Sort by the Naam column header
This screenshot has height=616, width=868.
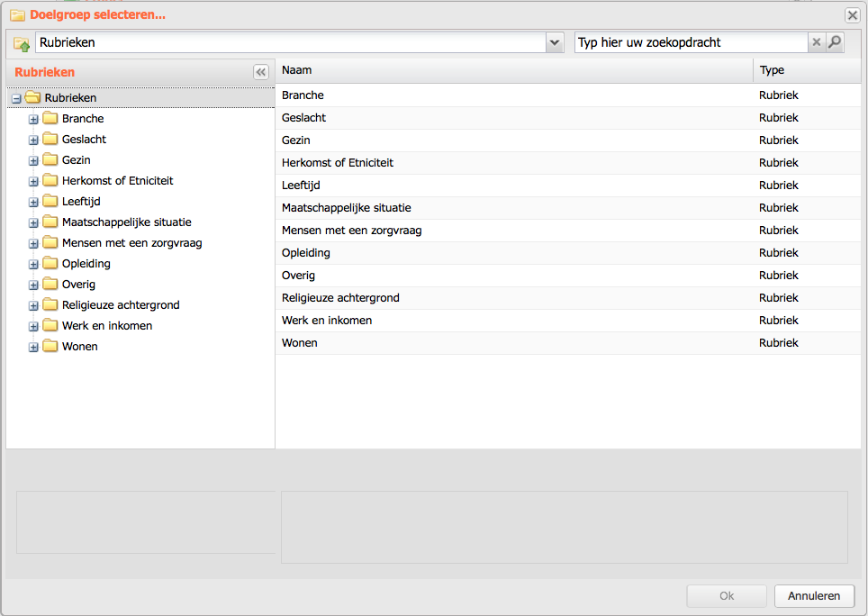pyautogui.click(x=514, y=70)
